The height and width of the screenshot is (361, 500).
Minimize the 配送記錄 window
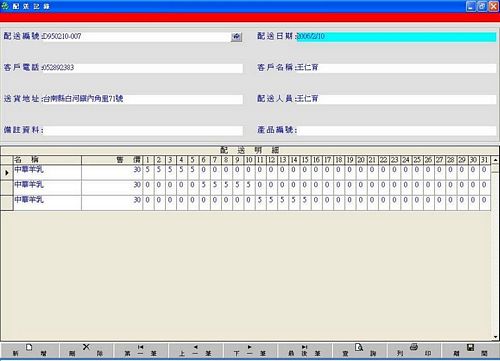pos(471,6)
